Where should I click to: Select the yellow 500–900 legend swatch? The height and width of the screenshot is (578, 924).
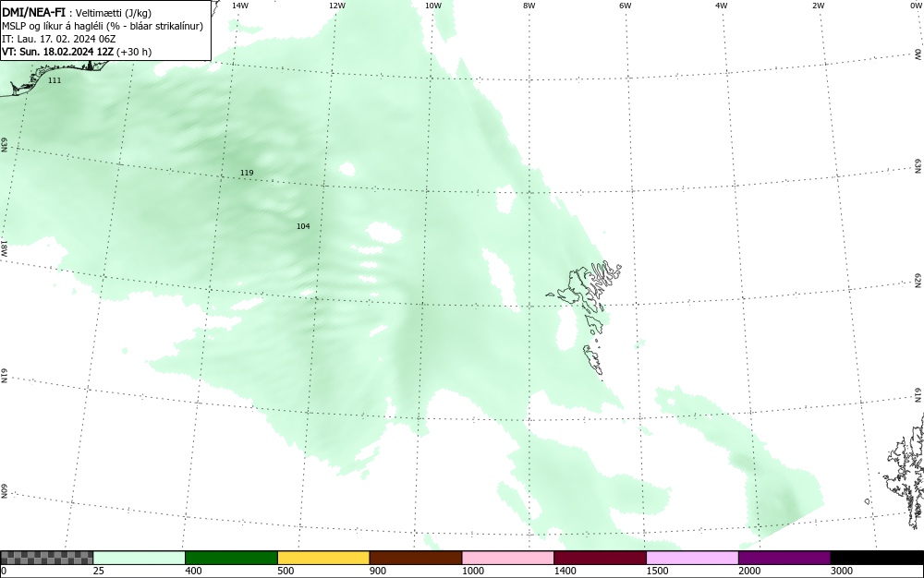point(323,558)
